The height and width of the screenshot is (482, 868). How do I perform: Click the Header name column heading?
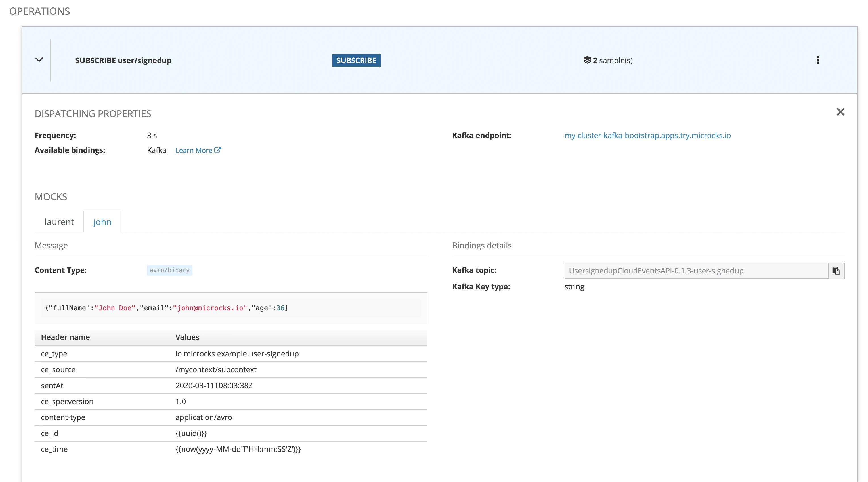click(65, 337)
